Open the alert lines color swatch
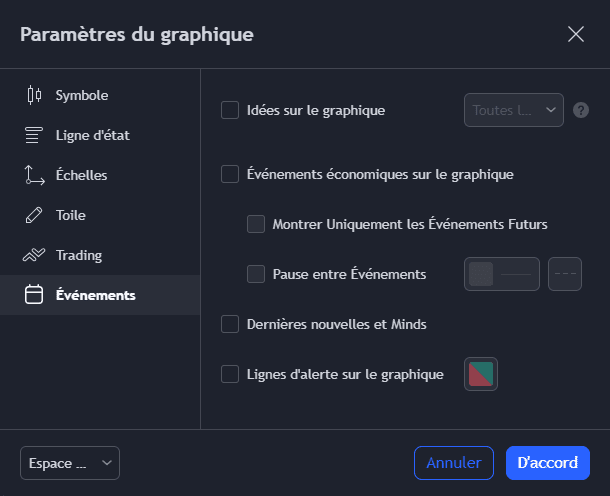 tap(481, 374)
